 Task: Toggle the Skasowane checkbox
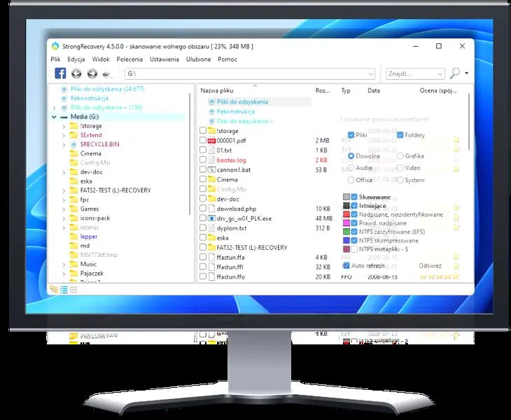(354, 197)
